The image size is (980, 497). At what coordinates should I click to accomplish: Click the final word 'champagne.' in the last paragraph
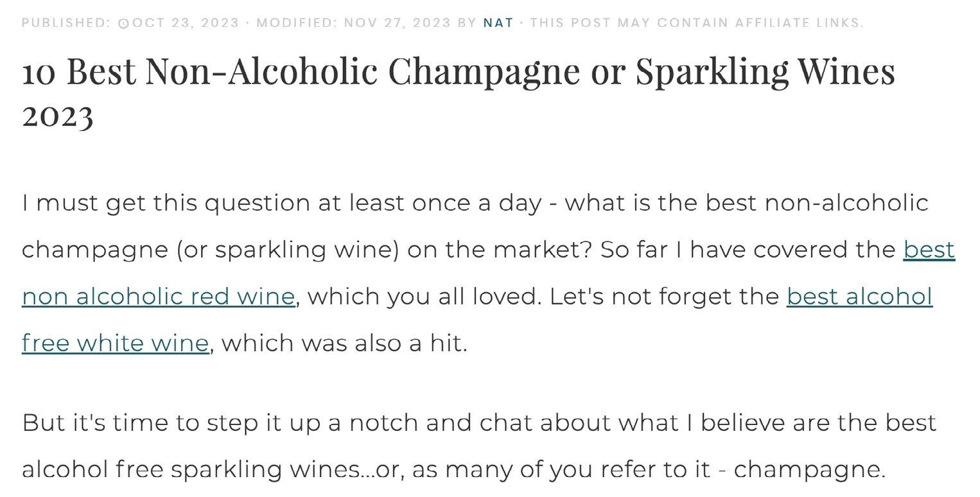click(x=810, y=469)
